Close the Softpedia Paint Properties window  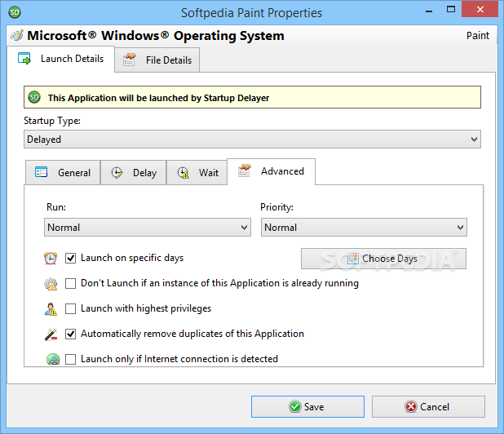pyautogui.click(x=480, y=9)
